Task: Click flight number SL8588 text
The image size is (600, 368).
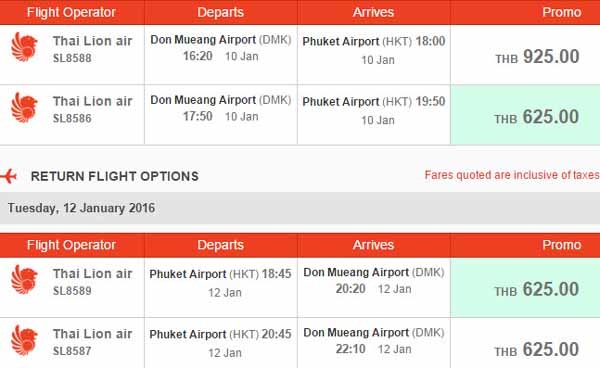Action: (72, 58)
